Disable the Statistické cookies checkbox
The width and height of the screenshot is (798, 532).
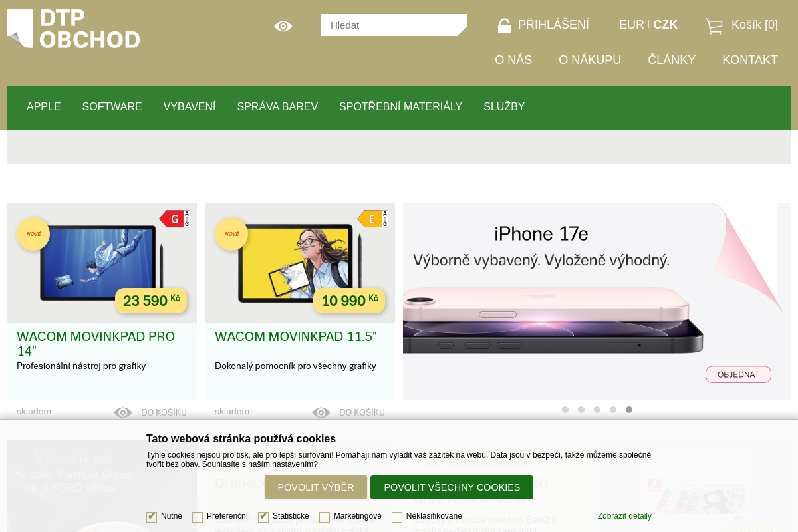coord(263,516)
